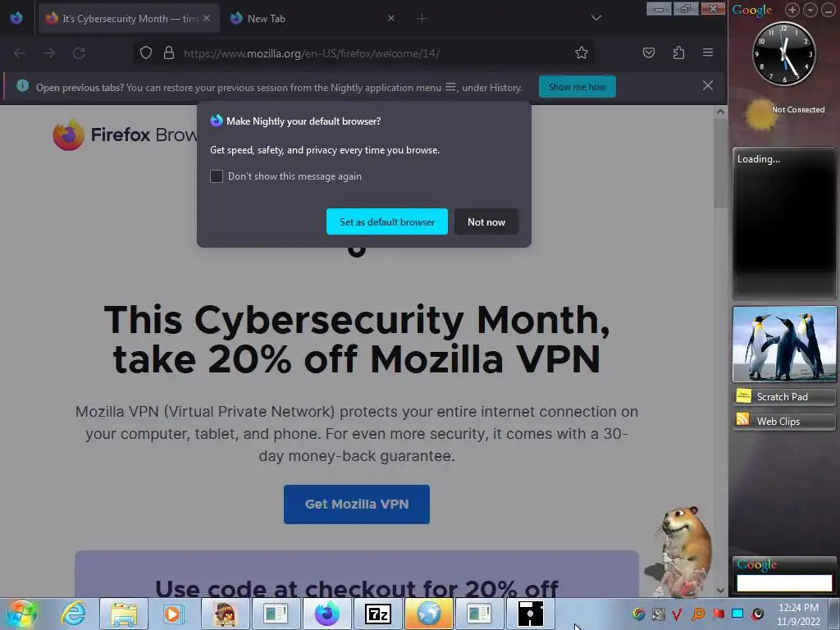Open the Nightly application hamburger menu
840x630 pixels.
tap(708, 52)
